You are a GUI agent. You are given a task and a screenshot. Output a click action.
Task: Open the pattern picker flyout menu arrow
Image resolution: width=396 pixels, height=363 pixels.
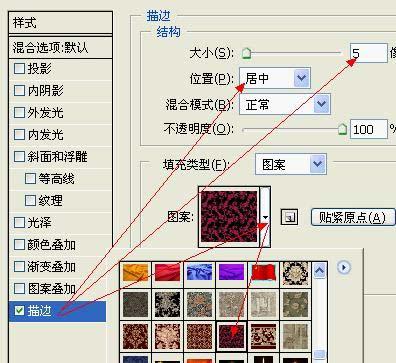click(x=344, y=267)
